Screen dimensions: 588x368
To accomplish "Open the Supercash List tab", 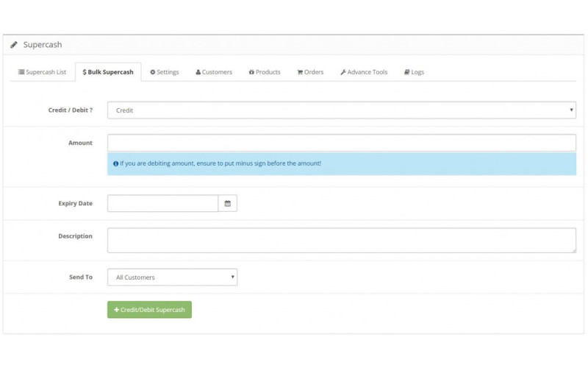I will tap(43, 72).
